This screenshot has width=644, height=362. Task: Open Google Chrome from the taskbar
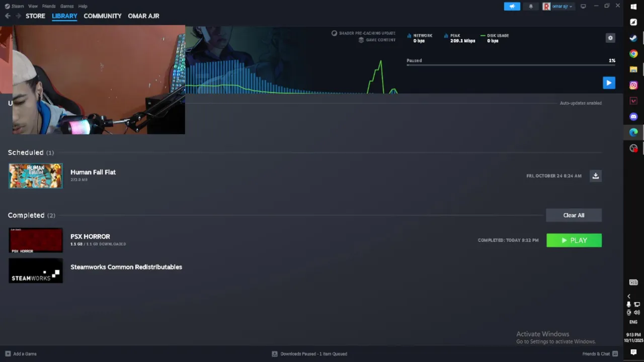(633, 54)
